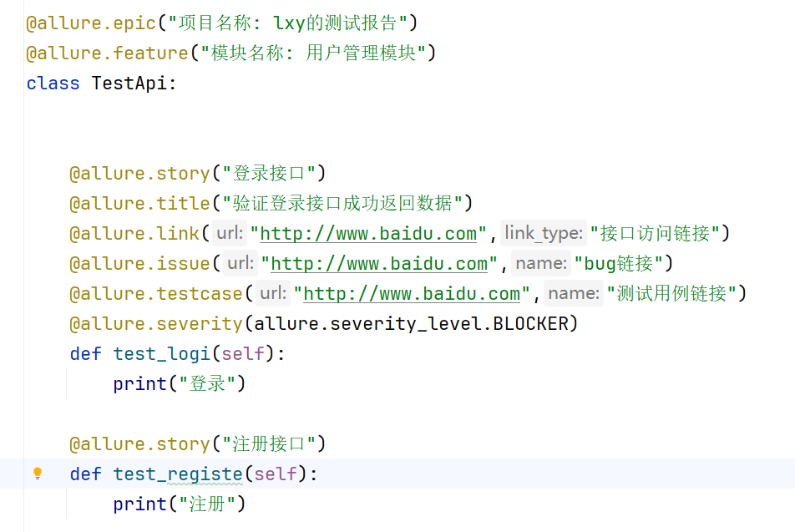Click the @allure.issue decorator name
The image size is (795, 532).
139,264
